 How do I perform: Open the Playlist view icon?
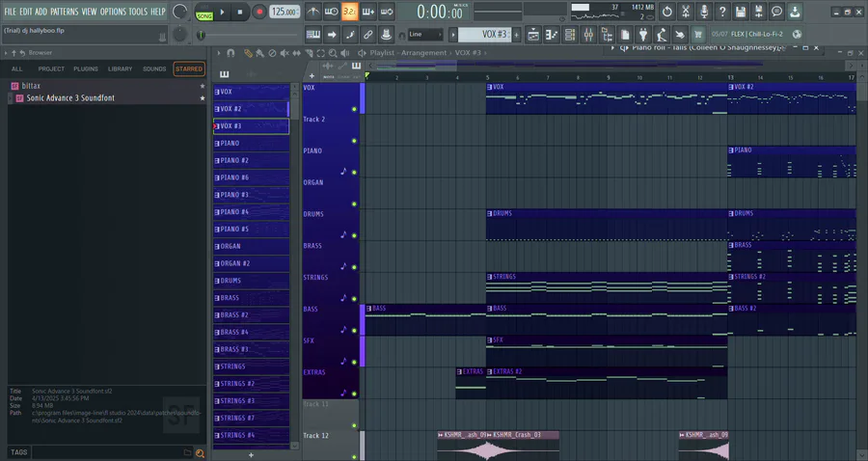point(533,35)
